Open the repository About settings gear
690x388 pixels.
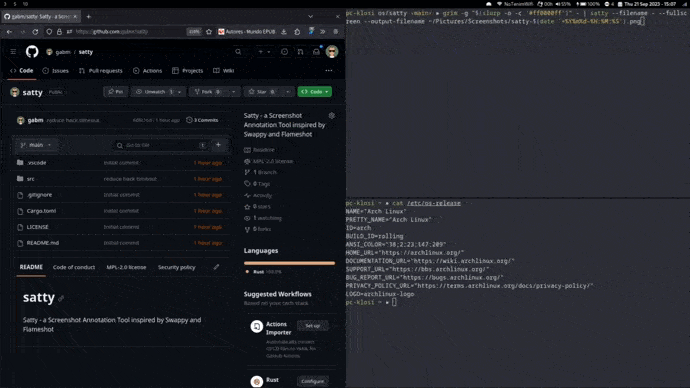(x=332, y=115)
